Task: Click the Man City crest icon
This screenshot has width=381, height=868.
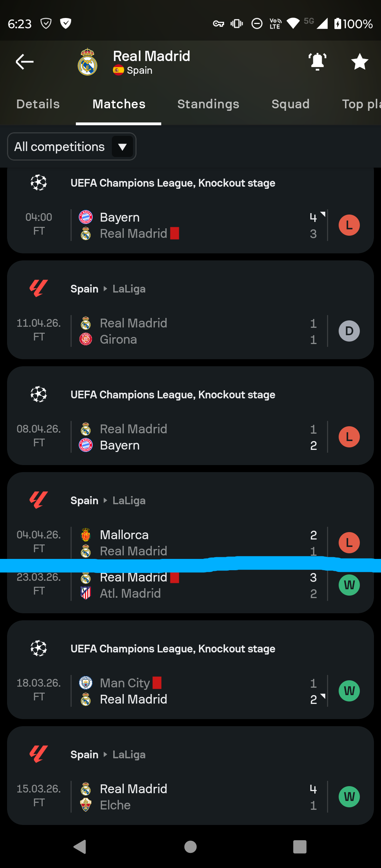Action: [x=86, y=683]
